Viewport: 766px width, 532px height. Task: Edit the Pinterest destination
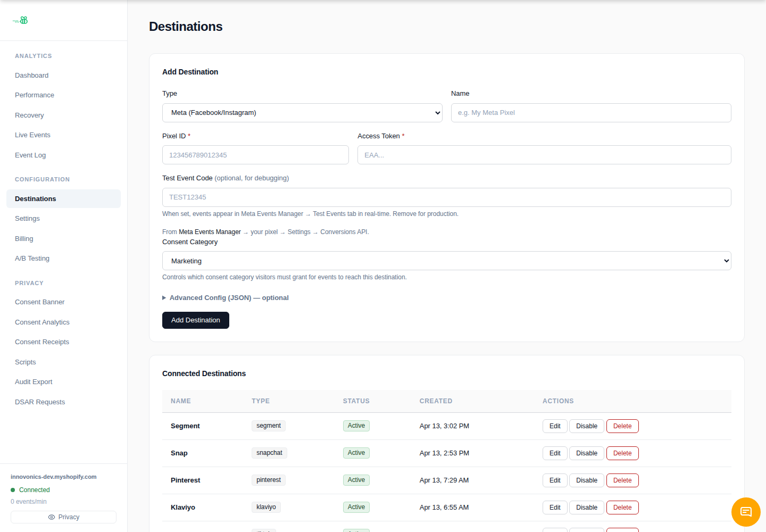pos(555,480)
